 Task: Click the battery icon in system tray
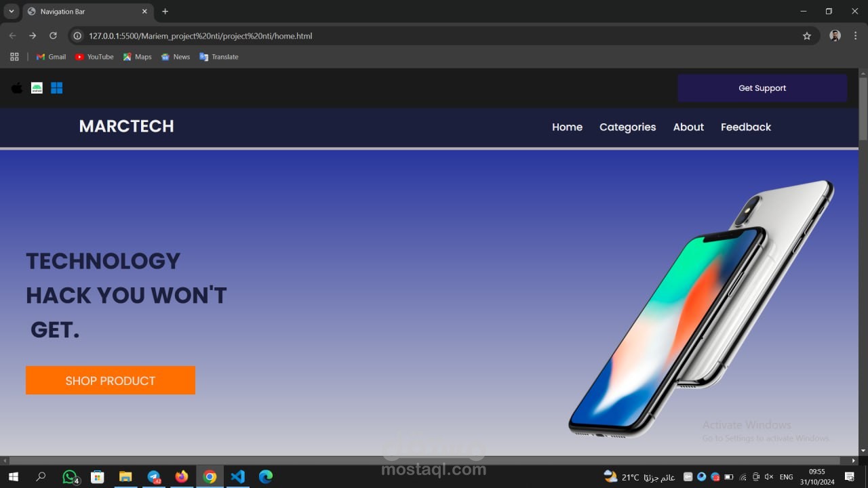pos(728,477)
